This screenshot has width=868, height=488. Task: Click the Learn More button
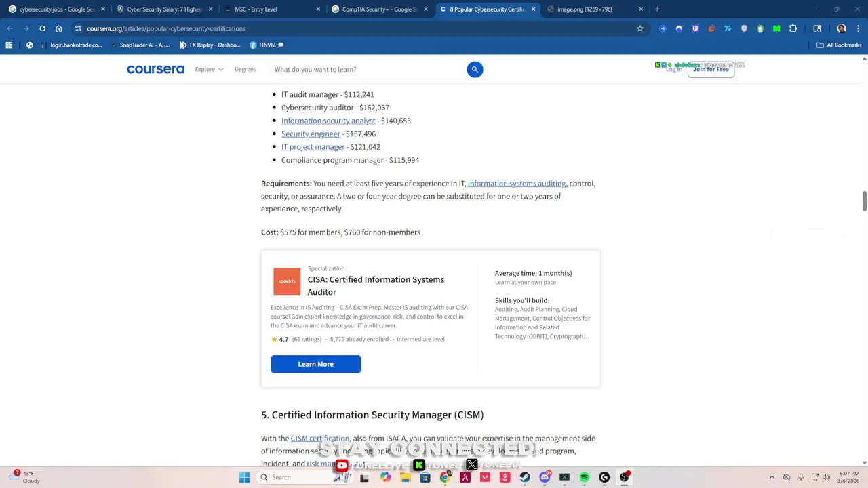coord(315,364)
